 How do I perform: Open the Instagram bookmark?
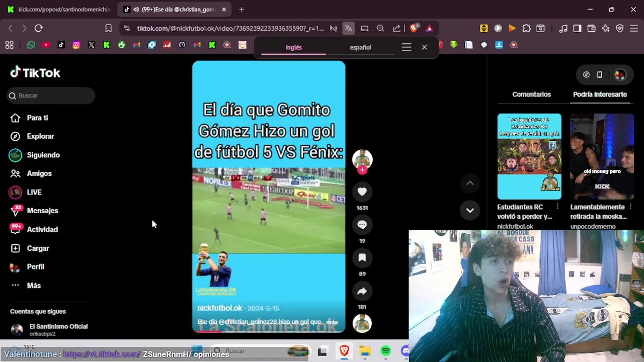[76, 45]
